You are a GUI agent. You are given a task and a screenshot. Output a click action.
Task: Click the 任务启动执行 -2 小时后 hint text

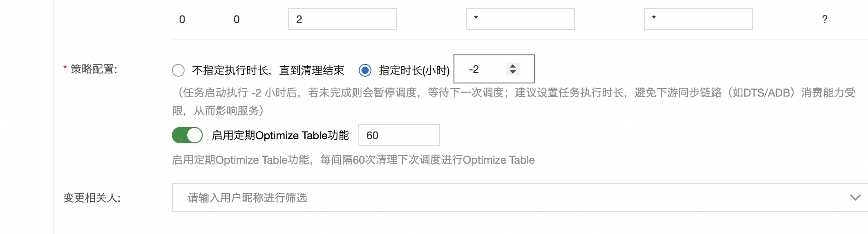[239, 93]
